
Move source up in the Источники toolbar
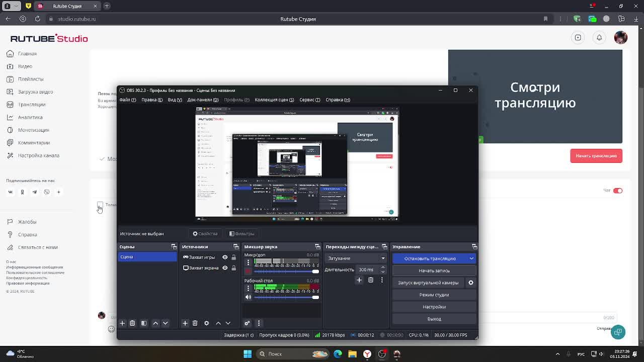coord(218,323)
